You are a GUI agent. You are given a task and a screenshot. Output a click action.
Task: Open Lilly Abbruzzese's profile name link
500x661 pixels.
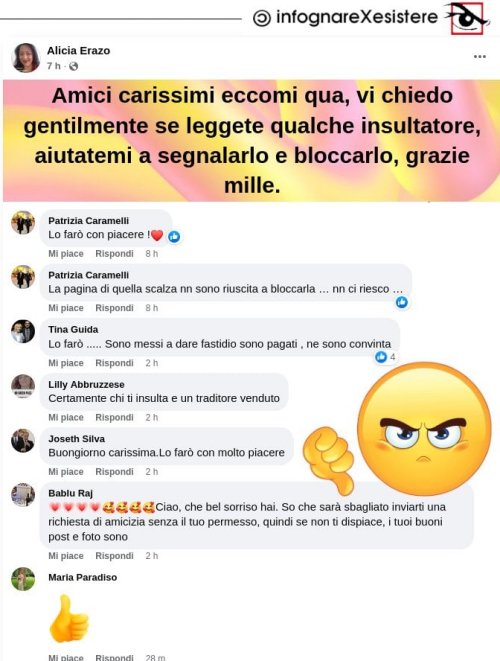86,384
